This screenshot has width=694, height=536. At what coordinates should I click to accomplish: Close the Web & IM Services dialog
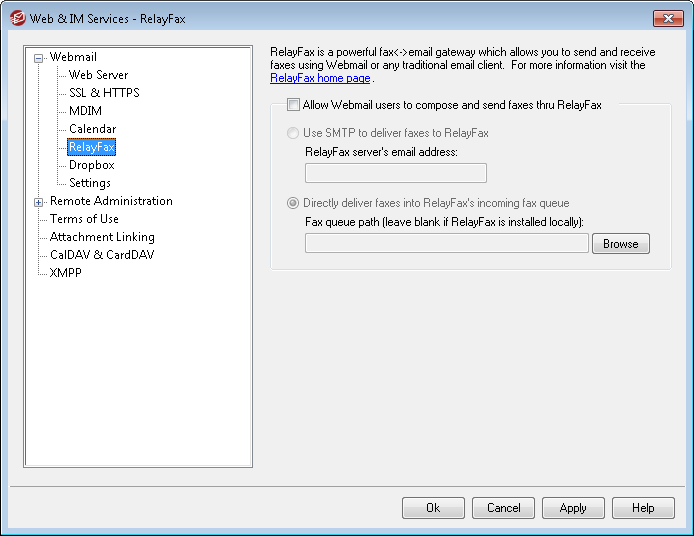[668, 18]
